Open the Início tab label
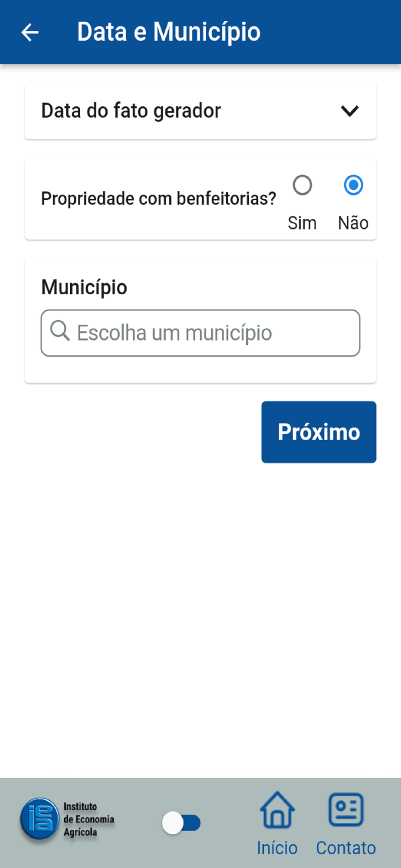The width and height of the screenshot is (401, 868). pyautogui.click(x=277, y=848)
